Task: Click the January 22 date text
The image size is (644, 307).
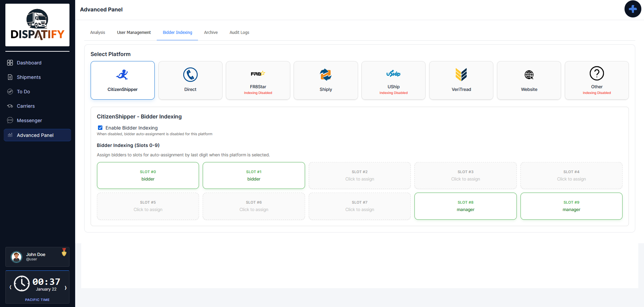Action: (x=46, y=289)
